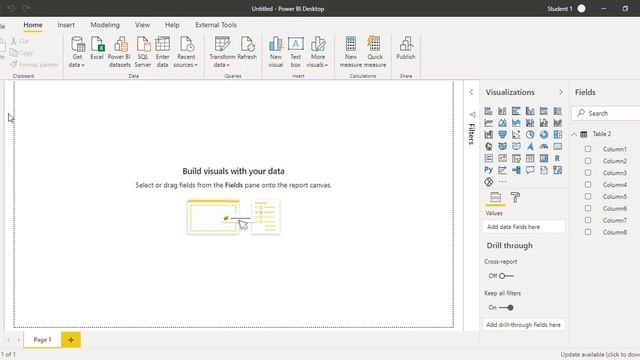Select the Clustered column chart visual
Screen dimensions: 640x360
pos(530,111)
